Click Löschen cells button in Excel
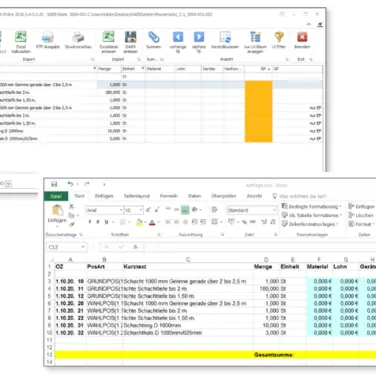376x376 pixels. tap(361, 215)
